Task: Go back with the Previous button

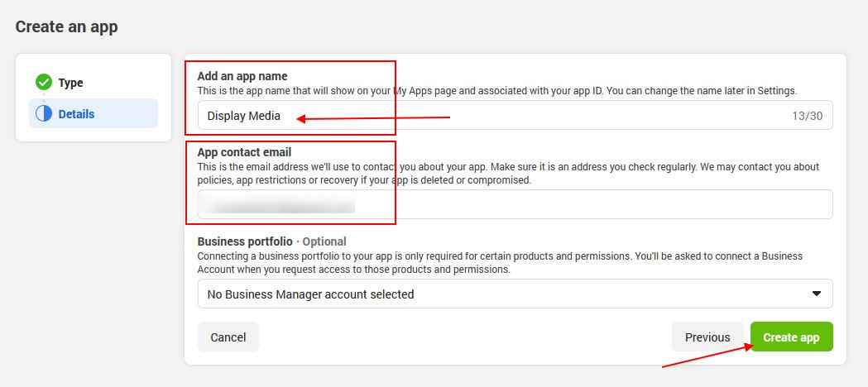Action: (707, 337)
